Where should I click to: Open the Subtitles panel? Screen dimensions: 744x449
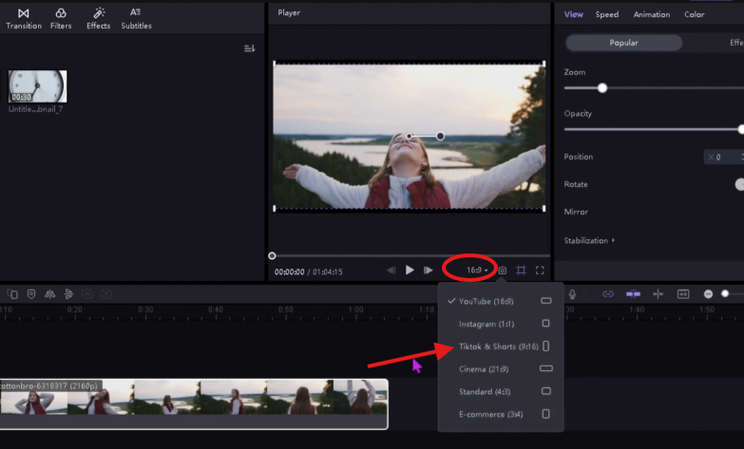(x=136, y=19)
